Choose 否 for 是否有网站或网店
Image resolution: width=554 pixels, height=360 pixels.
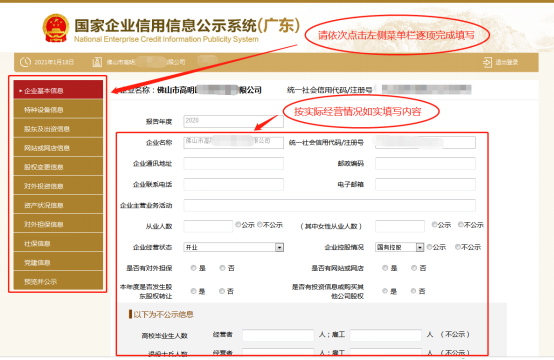point(414,268)
